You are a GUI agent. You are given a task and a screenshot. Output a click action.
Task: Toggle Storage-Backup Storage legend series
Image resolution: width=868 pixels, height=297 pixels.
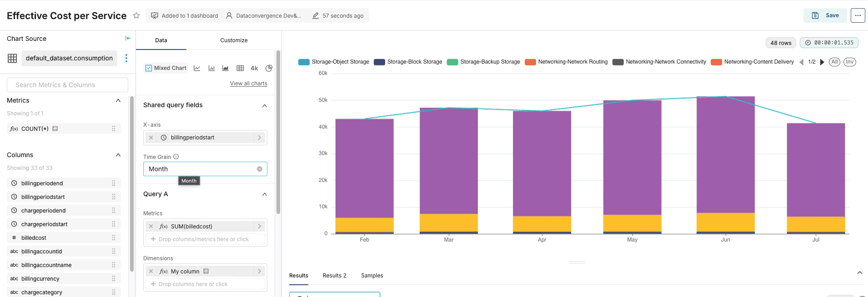[483, 62]
